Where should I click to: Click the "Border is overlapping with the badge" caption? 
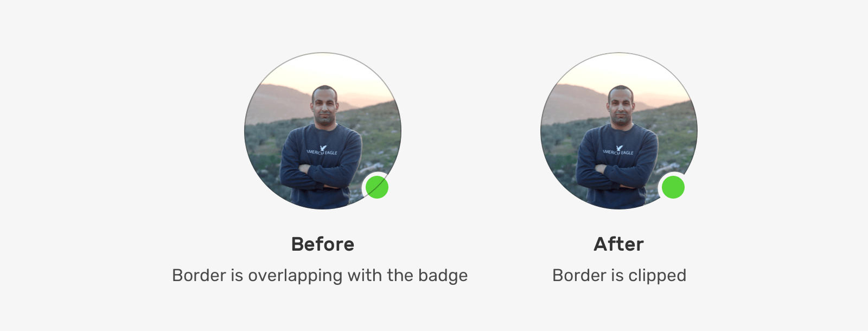320,276
